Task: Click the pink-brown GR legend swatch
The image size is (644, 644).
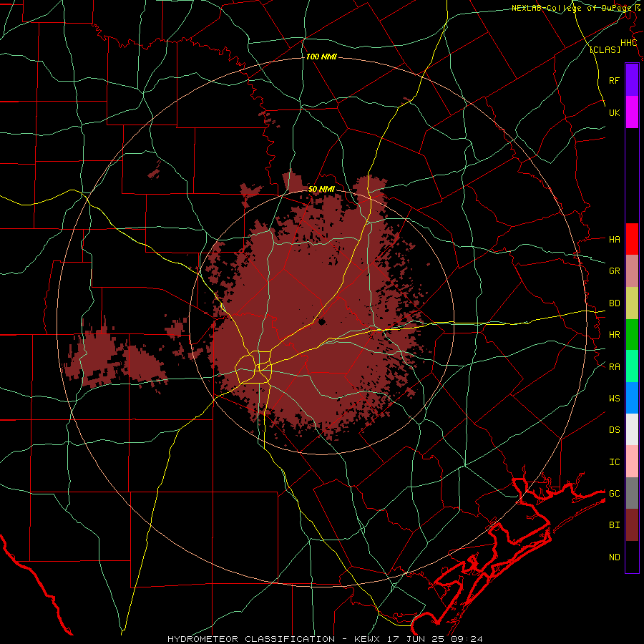Action: click(632, 271)
